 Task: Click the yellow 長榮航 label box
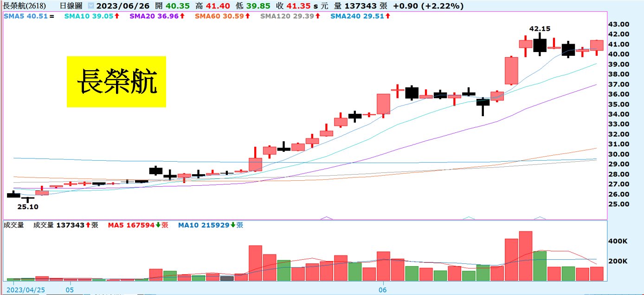[116, 82]
